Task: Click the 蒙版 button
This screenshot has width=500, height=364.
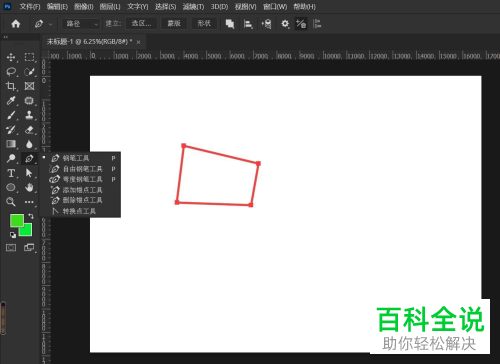Action: pyautogui.click(x=174, y=23)
